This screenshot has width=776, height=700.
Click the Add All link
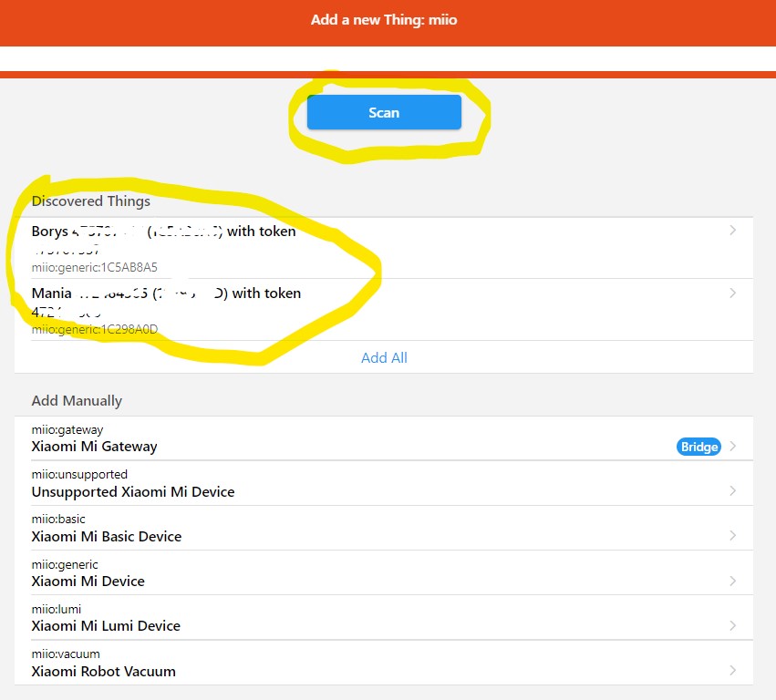tap(384, 358)
